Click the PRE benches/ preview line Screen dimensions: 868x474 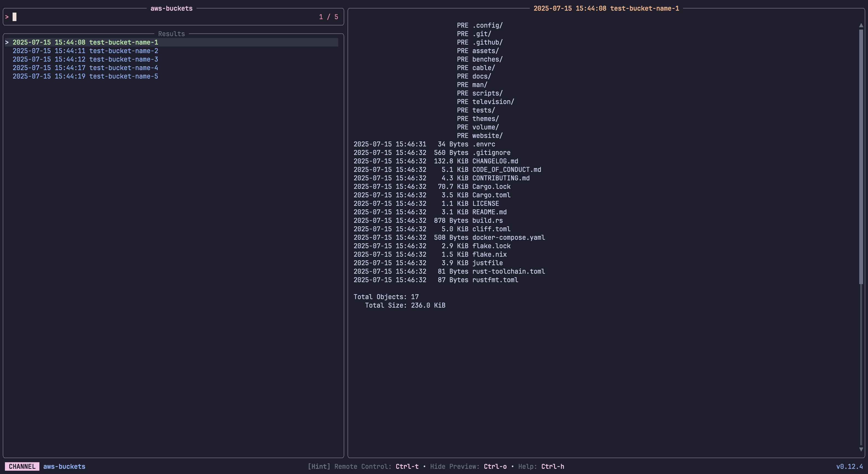480,59
